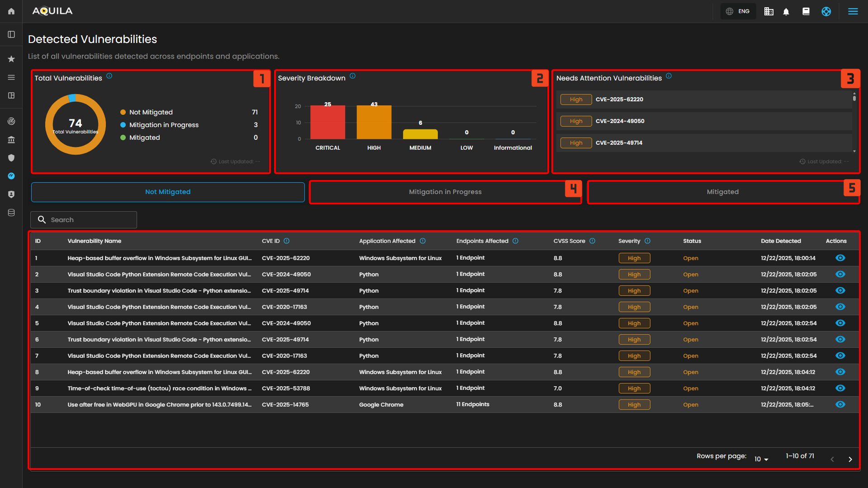The height and width of the screenshot is (488, 868).
Task: Click the vulnerabilities Search field
Action: (84, 220)
